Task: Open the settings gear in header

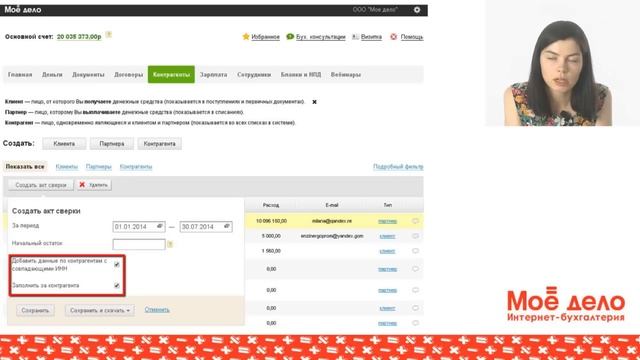Action: click(x=417, y=10)
